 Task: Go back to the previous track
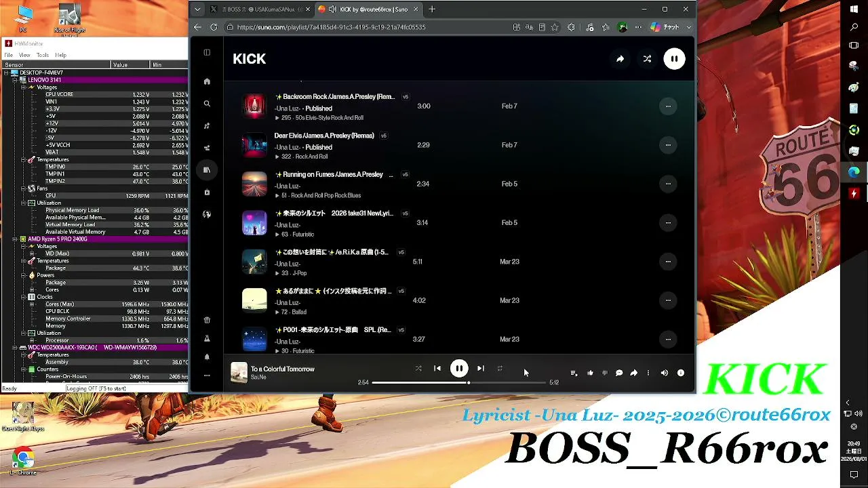point(437,369)
